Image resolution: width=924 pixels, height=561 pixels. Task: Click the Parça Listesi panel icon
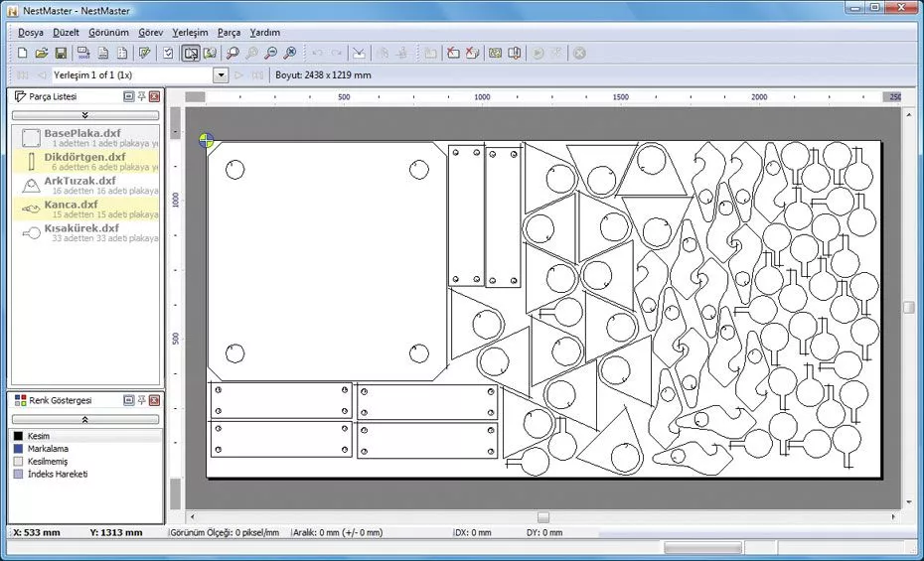[20, 96]
